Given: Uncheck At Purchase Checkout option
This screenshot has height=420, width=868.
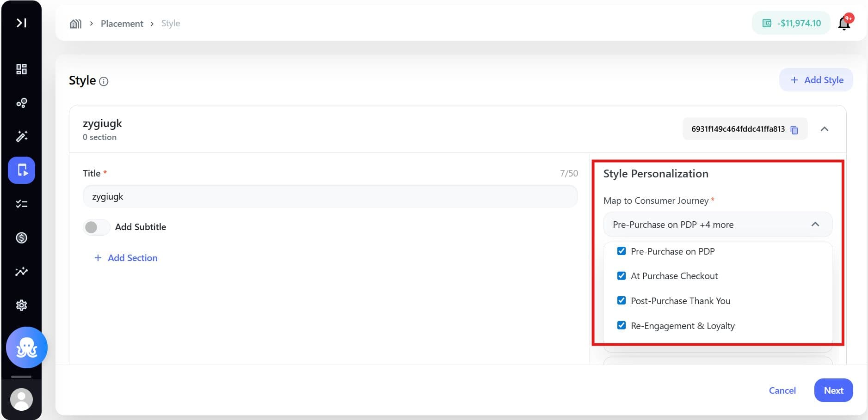Looking at the screenshot, I should 622,276.
